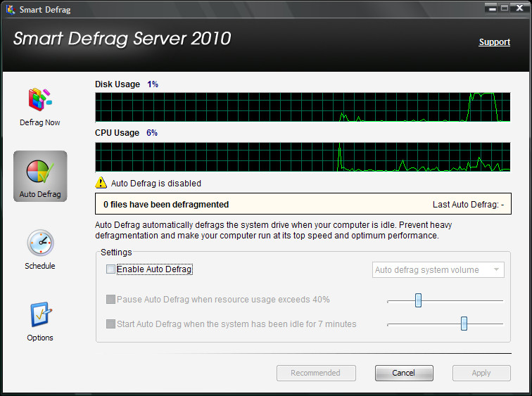This screenshot has width=532, height=396.
Task: Expand the Auto defrag system volume dropdown
Action: (438, 270)
